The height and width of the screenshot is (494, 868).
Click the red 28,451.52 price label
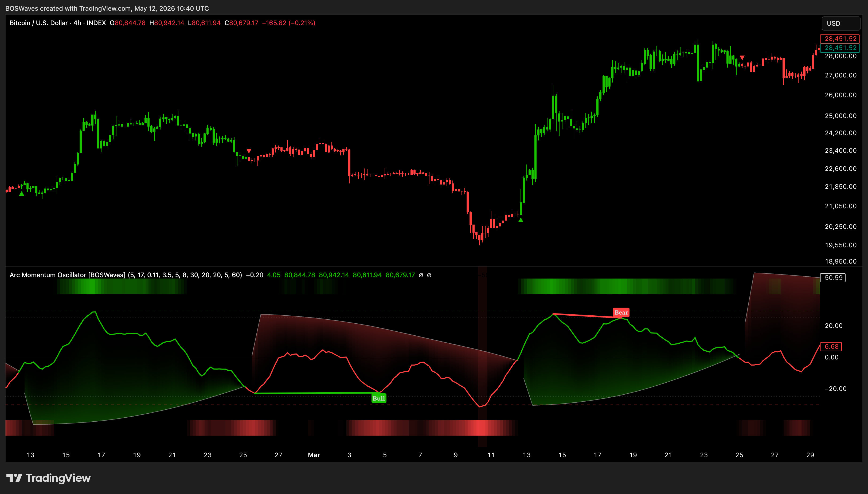click(x=840, y=39)
